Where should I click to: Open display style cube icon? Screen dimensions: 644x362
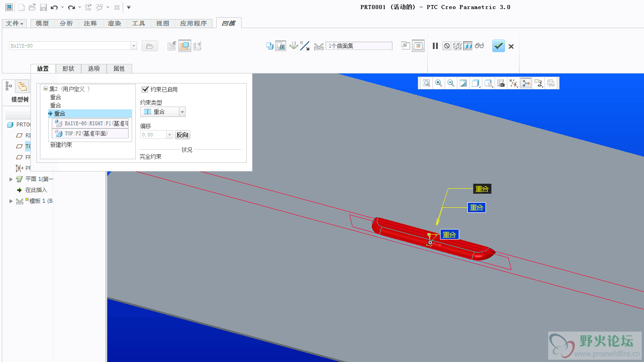[x=476, y=83]
